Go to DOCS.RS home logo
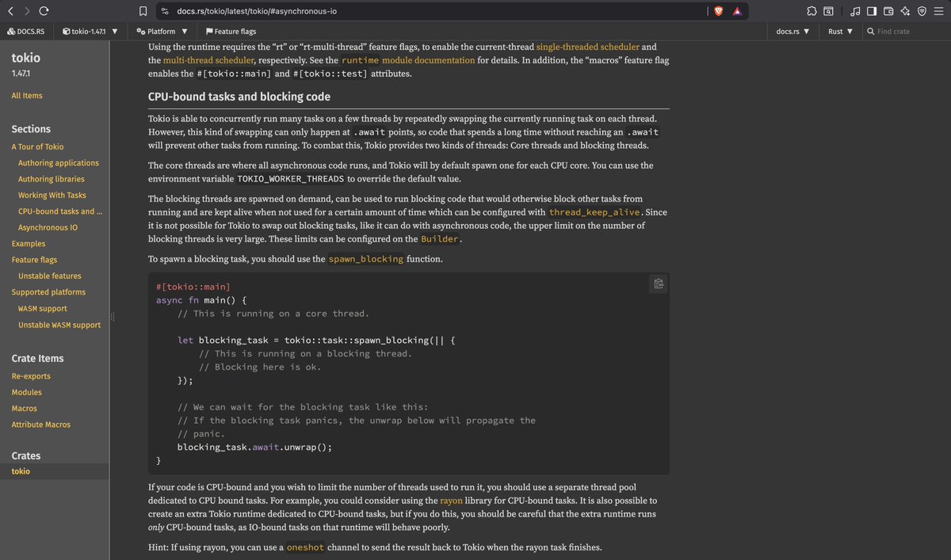 [x=25, y=31]
